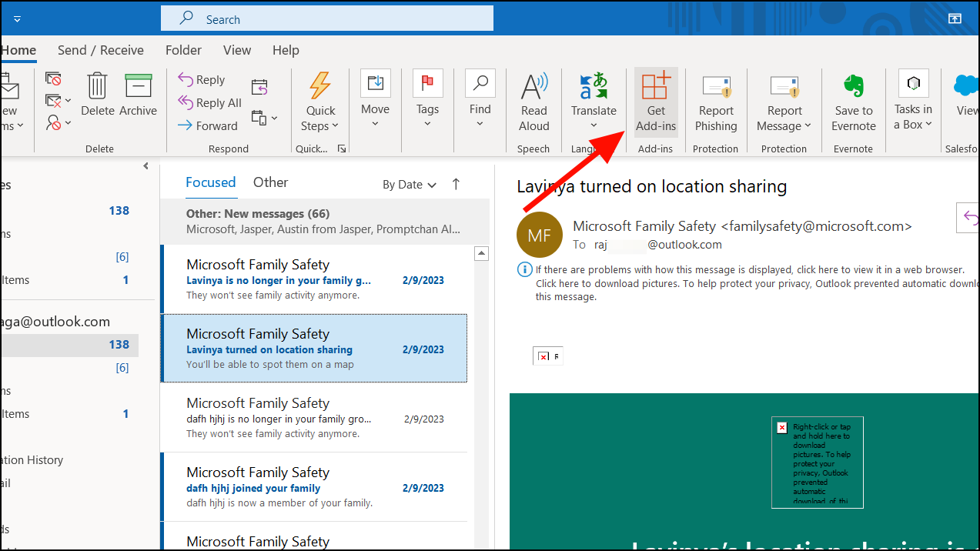The width and height of the screenshot is (980, 551).
Task: Open the Tags flag icon
Action: (x=427, y=83)
